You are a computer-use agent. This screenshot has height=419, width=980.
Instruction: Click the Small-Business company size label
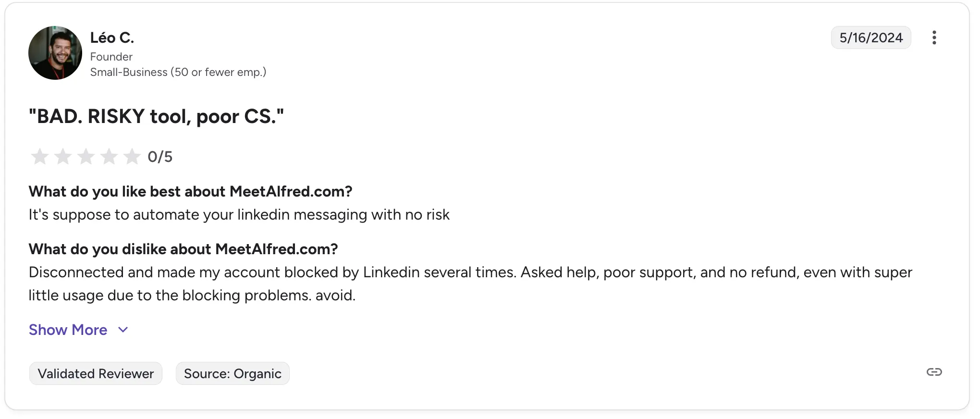tap(178, 72)
